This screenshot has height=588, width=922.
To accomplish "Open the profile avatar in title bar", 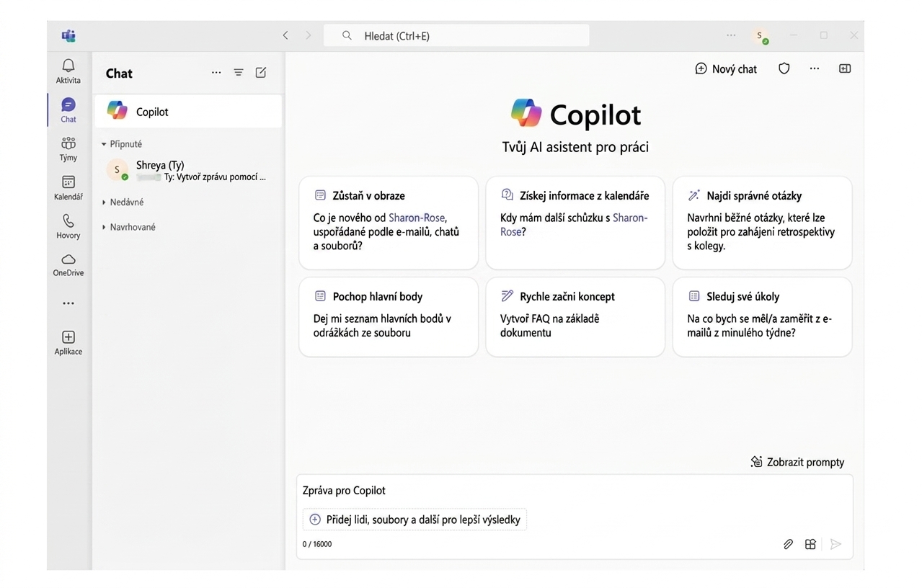I will (760, 35).
